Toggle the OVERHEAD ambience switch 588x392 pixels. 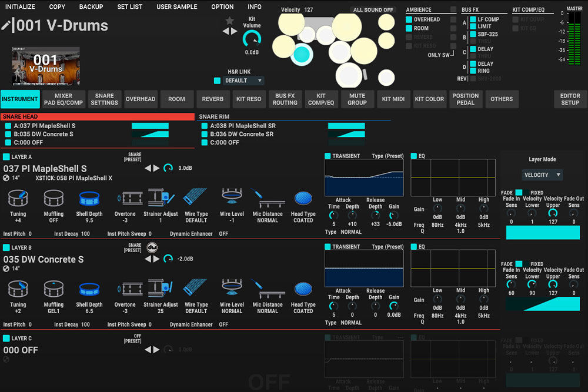pyautogui.click(x=409, y=19)
